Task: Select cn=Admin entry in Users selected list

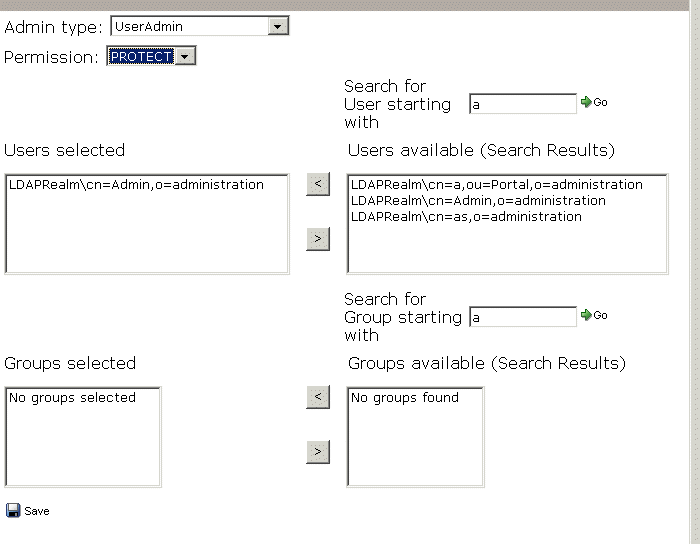Action: [x=136, y=185]
